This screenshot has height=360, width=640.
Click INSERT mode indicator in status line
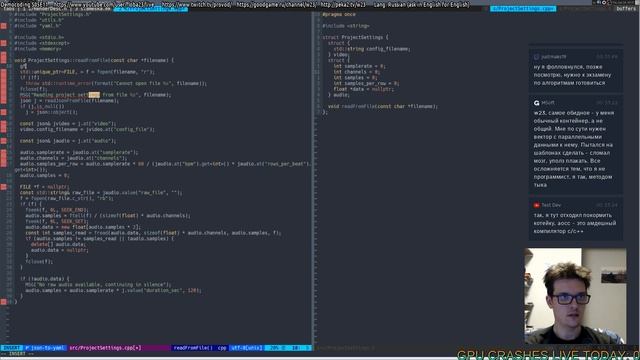[x=11, y=348]
